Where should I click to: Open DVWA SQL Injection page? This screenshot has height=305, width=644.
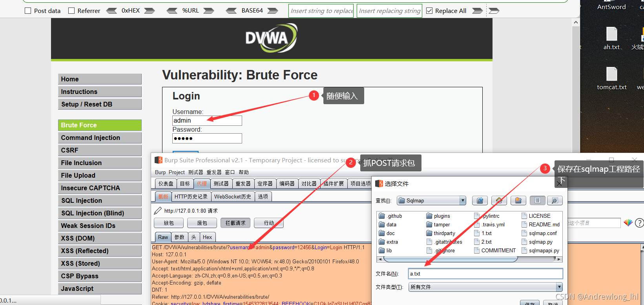(100, 200)
